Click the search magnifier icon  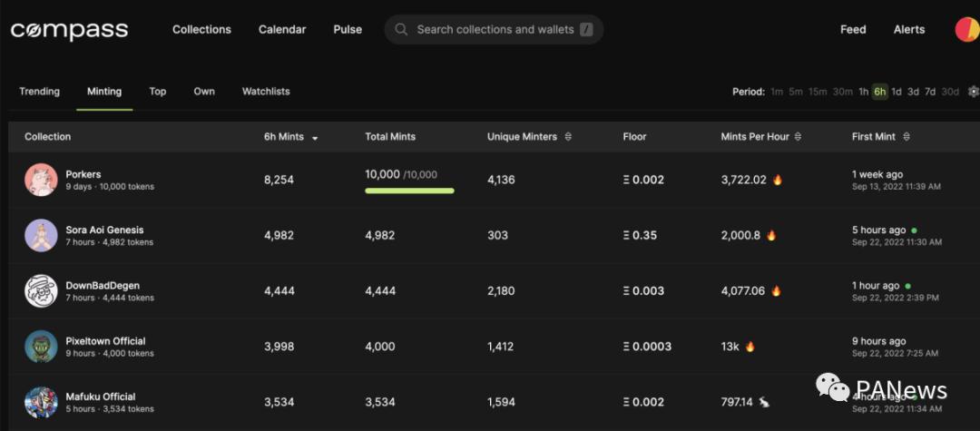tap(402, 30)
